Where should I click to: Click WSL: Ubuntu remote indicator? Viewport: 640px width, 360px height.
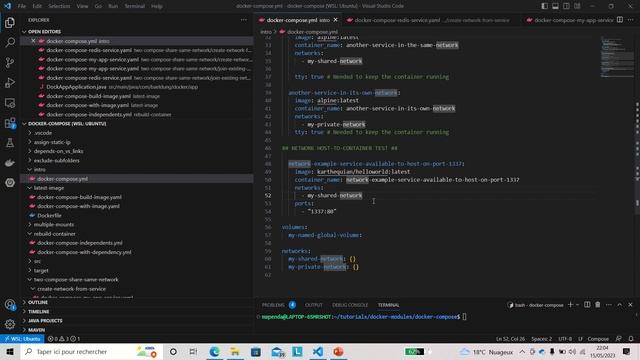tap(22, 339)
